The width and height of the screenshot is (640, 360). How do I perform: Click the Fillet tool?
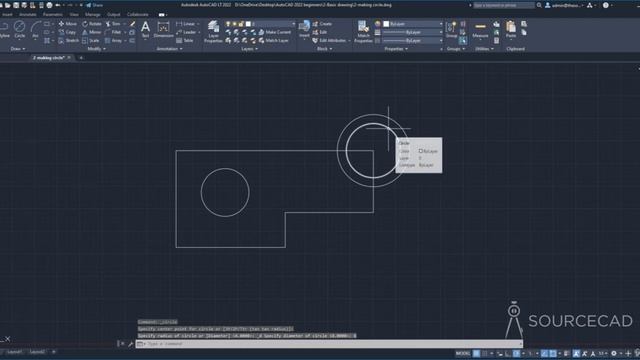(113, 32)
